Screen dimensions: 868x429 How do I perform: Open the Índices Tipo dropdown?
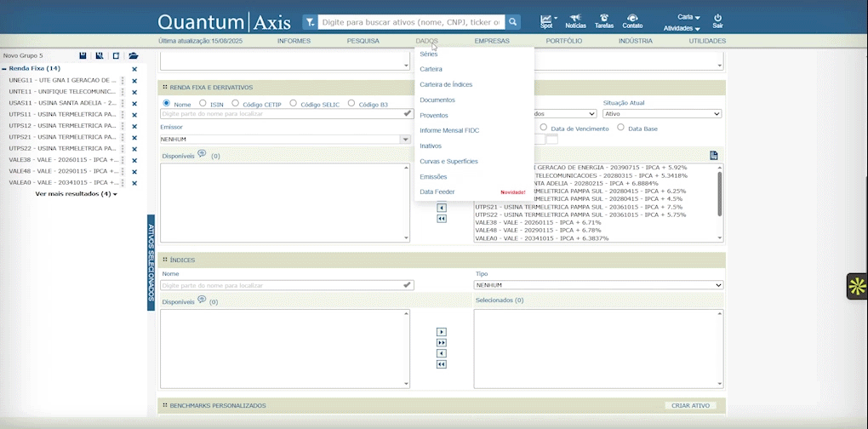tap(598, 285)
